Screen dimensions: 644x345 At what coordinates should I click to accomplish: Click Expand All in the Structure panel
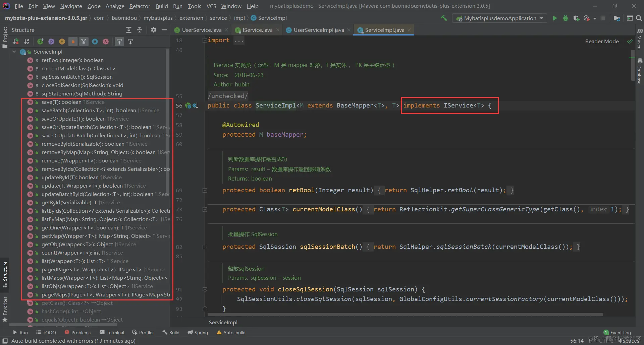pyautogui.click(x=129, y=30)
